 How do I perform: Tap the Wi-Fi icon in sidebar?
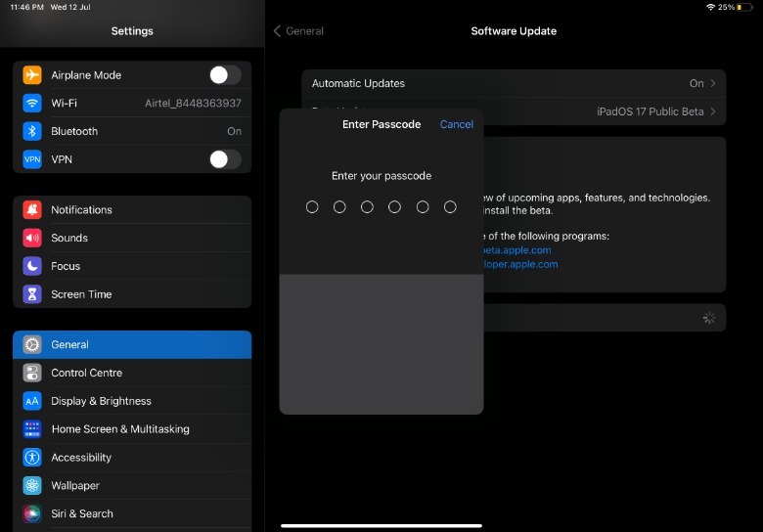point(32,103)
